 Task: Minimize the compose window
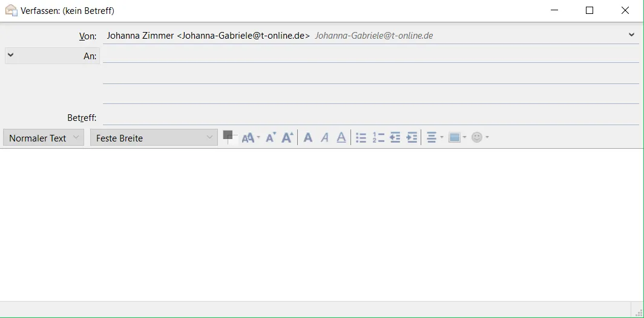click(554, 10)
